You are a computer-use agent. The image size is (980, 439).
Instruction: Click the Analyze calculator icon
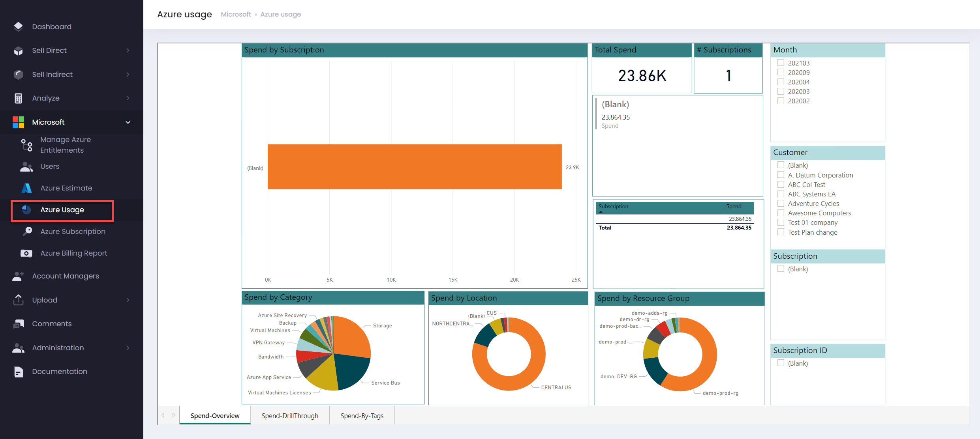tap(18, 98)
